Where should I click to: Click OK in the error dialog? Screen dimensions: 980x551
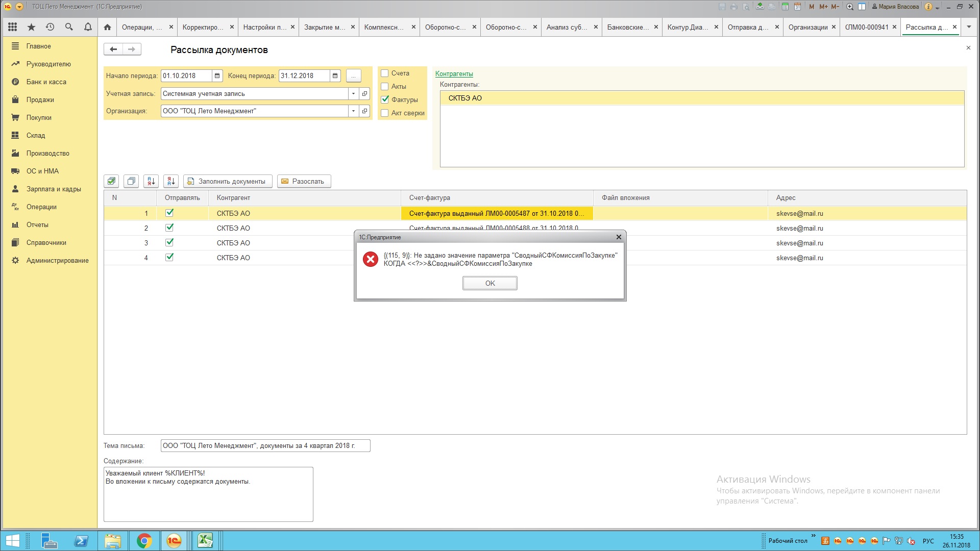pos(490,283)
